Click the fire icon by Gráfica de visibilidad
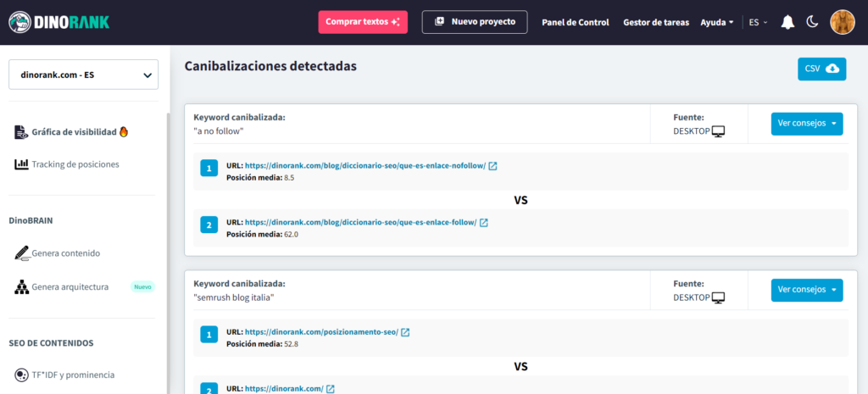Viewport: 868px width, 394px height. click(x=124, y=131)
